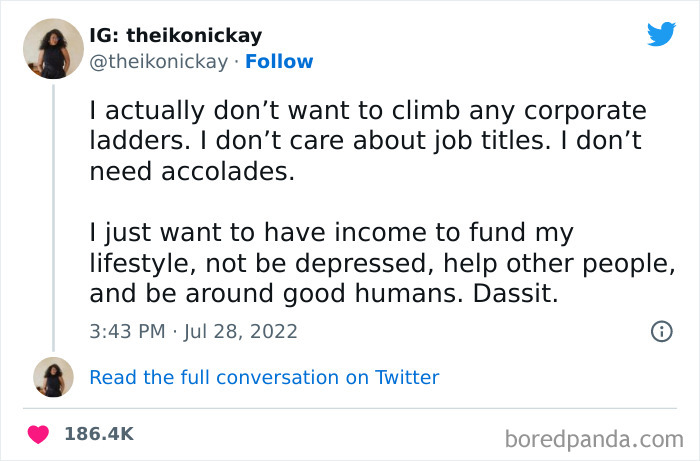The width and height of the screenshot is (700, 461).
Task: Open the 3:43 PM timestamp
Action: pyautogui.click(x=126, y=331)
